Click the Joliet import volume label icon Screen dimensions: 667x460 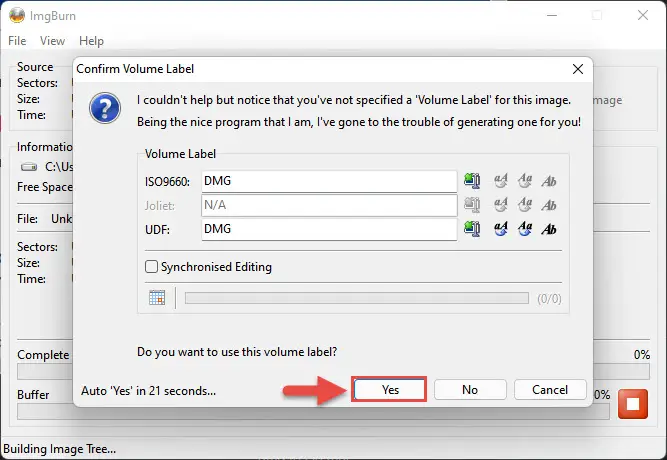tap(472, 205)
